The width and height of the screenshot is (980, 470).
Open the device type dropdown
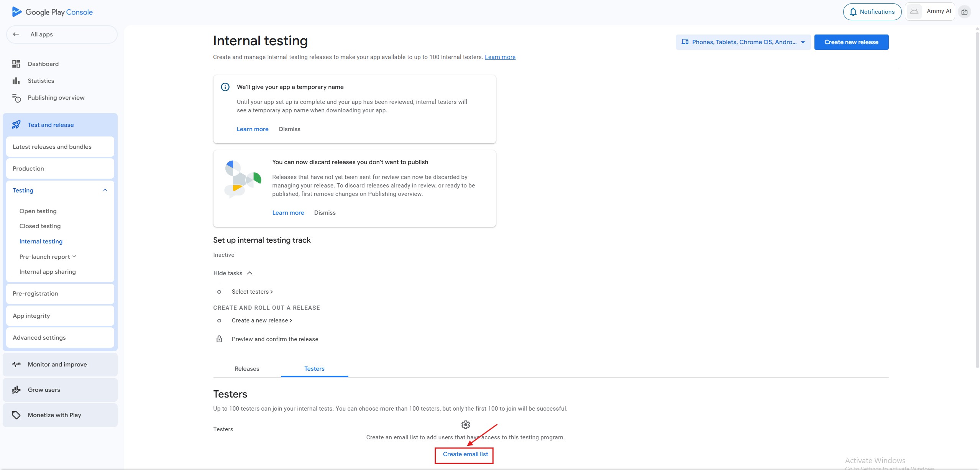(x=743, y=42)
